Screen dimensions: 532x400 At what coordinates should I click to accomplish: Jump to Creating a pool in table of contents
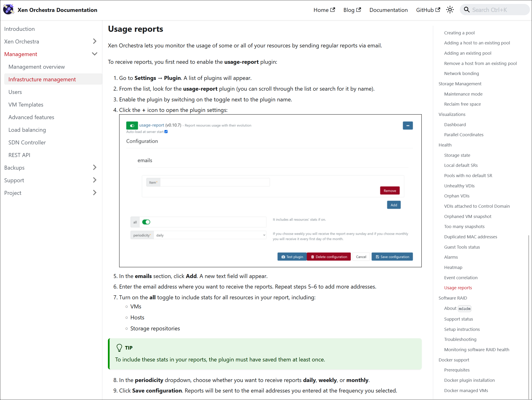coord(459,33)
